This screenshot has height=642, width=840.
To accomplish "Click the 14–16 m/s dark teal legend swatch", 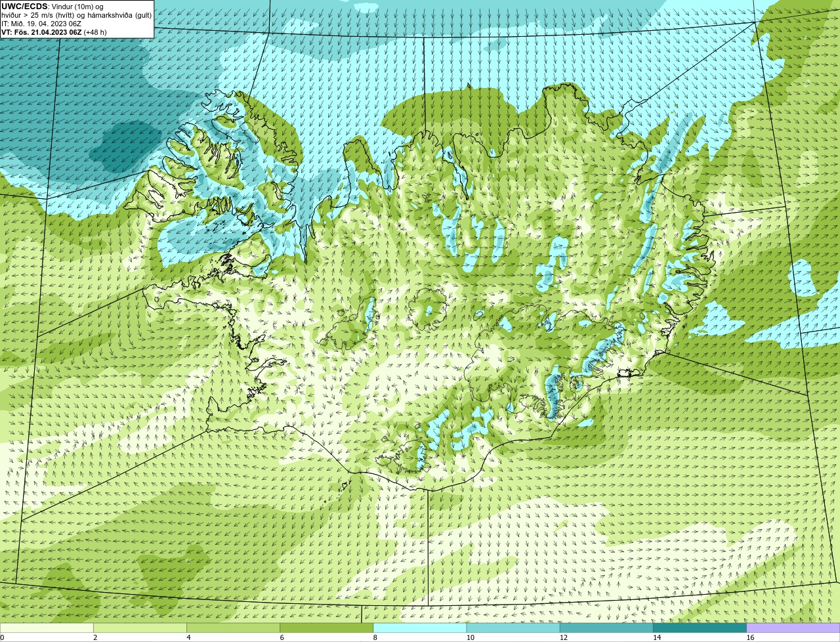I will click(700, 628).
